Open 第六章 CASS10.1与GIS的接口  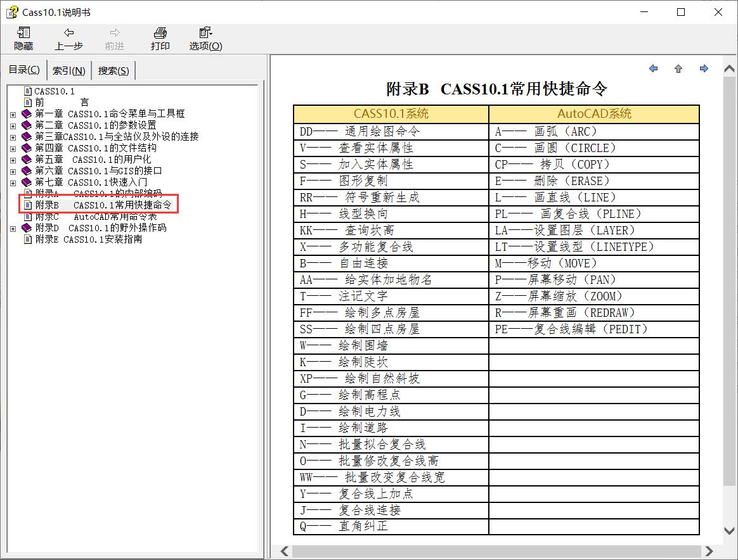(98, 170)
